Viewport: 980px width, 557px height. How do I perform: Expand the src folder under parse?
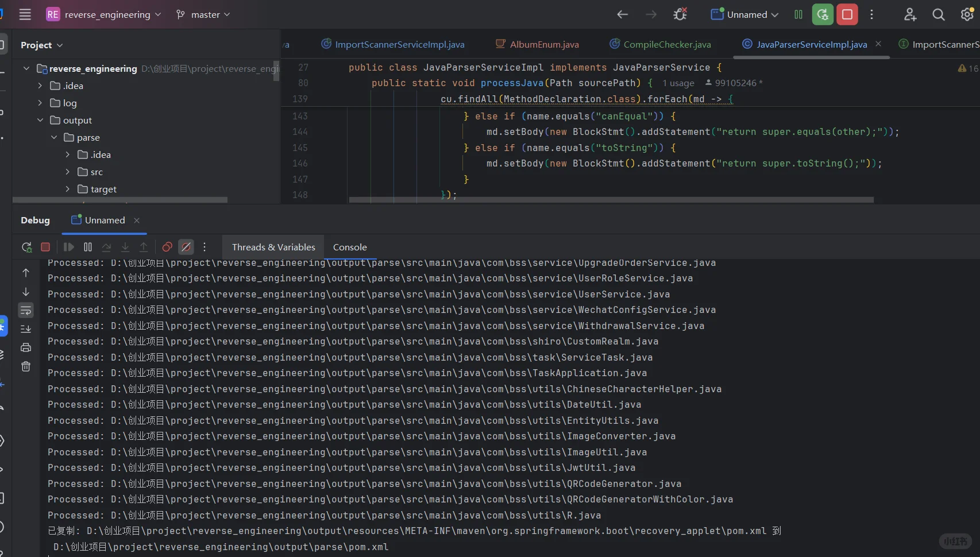[x=67, y=172]
